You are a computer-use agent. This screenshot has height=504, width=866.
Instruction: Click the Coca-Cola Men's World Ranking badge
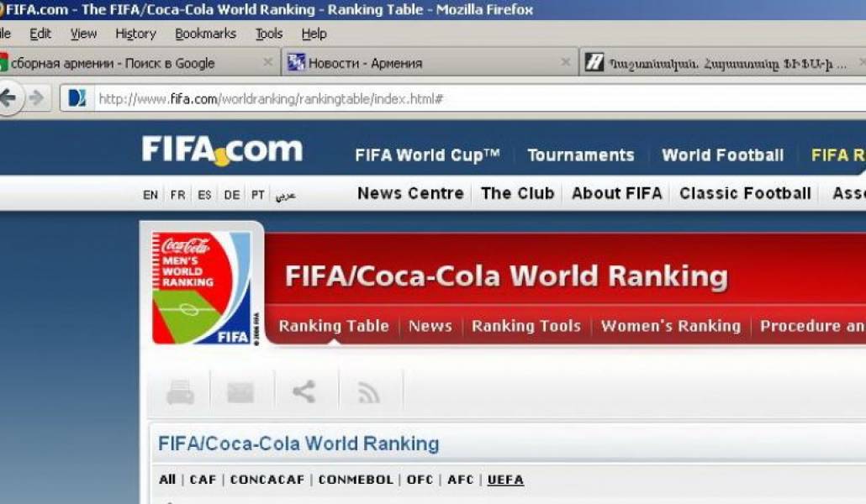pos(202,287)
